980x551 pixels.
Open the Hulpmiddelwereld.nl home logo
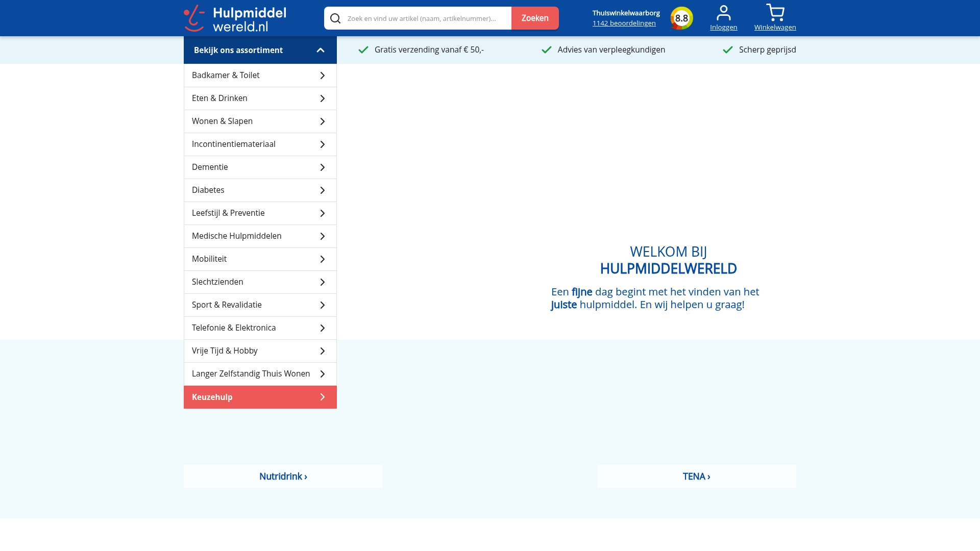point(235,18)
